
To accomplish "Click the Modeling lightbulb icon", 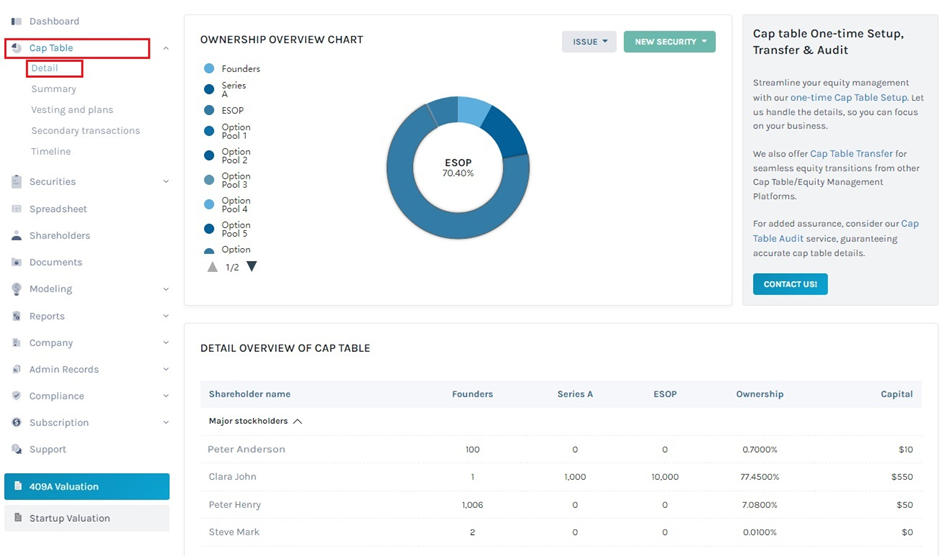I will pyautogui.click(x=16, y=289).
